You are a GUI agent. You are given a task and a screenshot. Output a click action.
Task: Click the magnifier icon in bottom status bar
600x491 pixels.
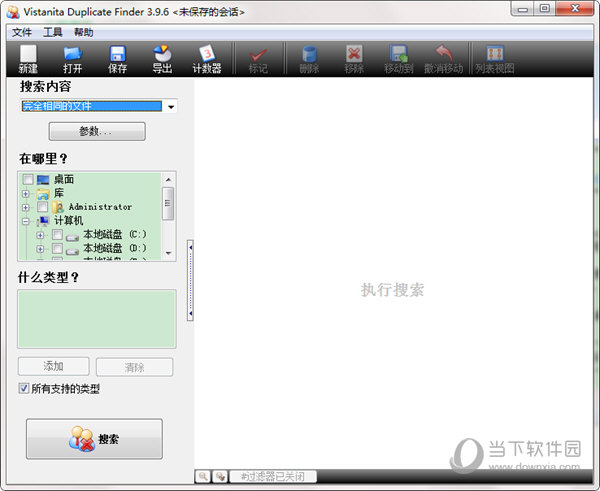203,476
